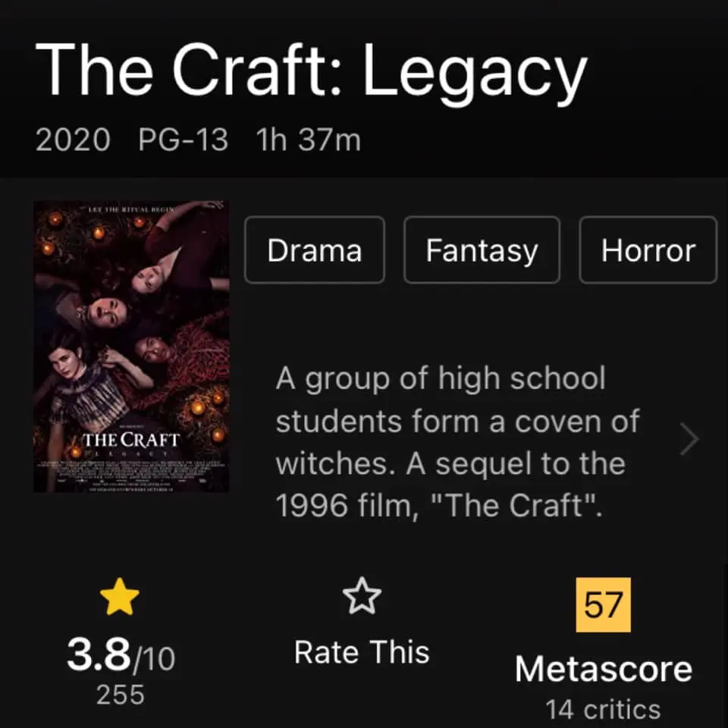
Task: Open the yellow 57 Metascore badge
Action: click(x=603, y=604)
